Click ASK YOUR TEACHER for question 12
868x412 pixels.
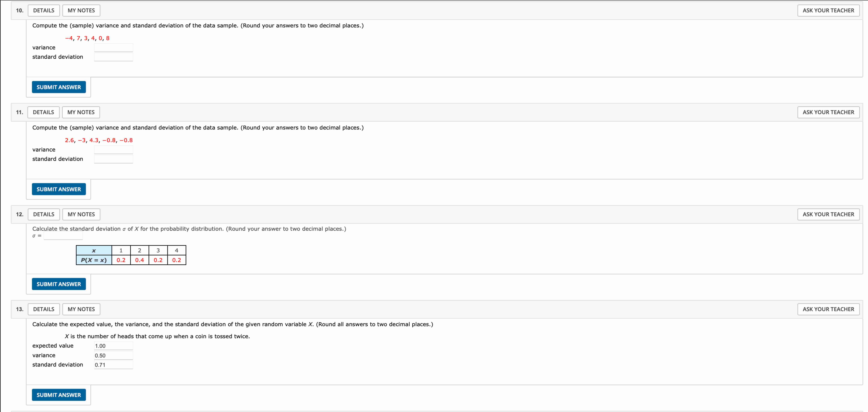pos(829,214)
